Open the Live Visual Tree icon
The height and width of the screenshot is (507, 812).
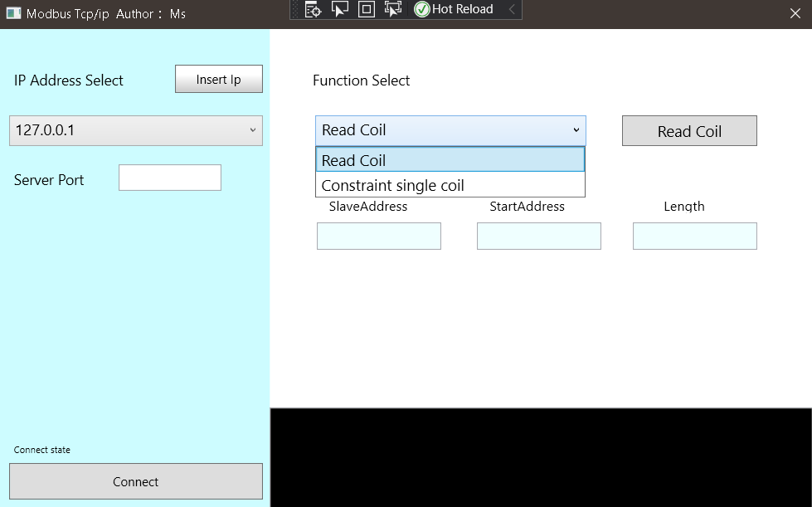point(313,9)
